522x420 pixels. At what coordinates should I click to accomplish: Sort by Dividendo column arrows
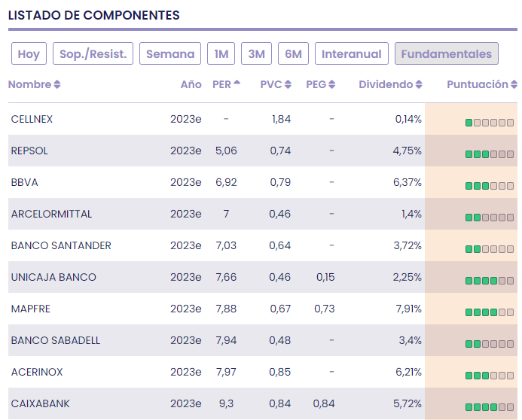coord(419,85)
